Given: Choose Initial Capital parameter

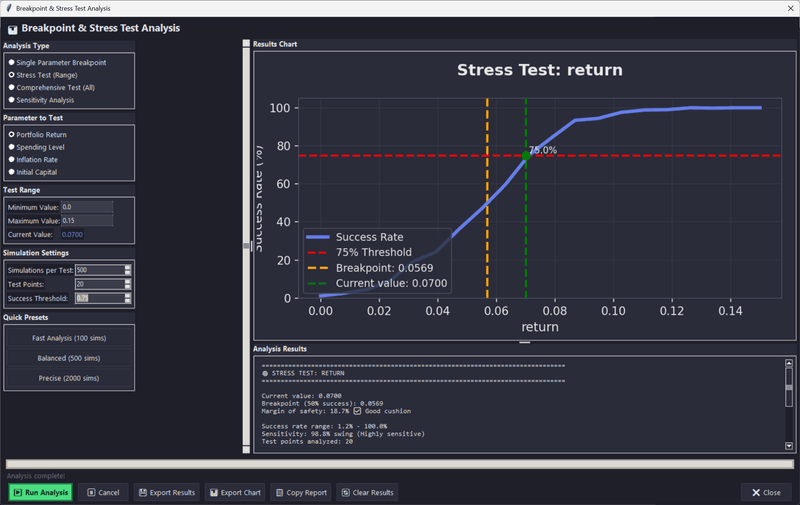Looking at the screenshot, I should coord(33,172).
